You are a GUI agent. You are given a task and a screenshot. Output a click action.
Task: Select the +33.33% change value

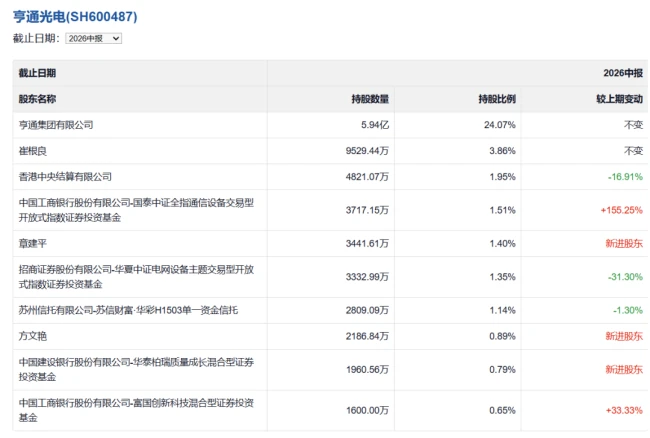pyautogui.click(x=624, y=410)
